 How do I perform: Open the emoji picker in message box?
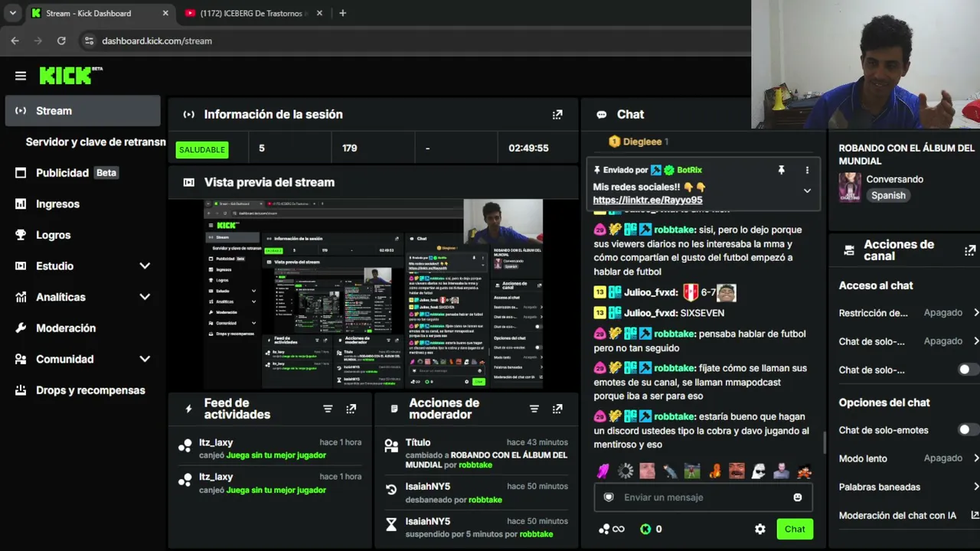(x=798, y=497)
